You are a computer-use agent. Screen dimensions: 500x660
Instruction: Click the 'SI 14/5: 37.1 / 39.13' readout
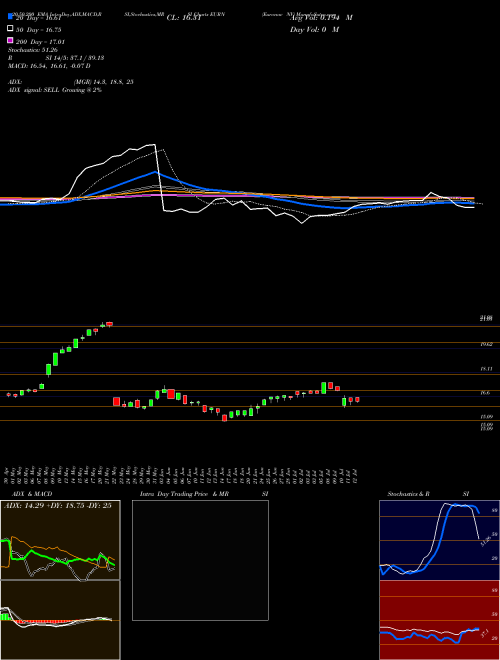(75, 58)
